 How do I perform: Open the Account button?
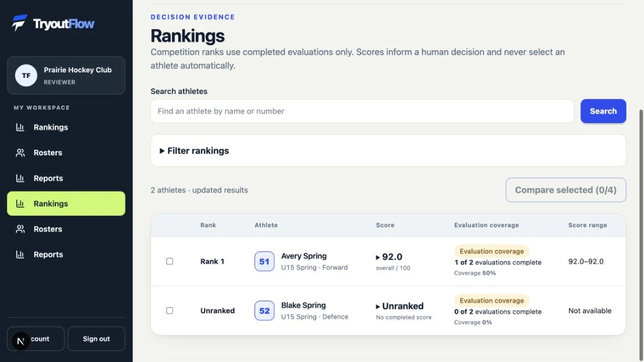(36, 339)
